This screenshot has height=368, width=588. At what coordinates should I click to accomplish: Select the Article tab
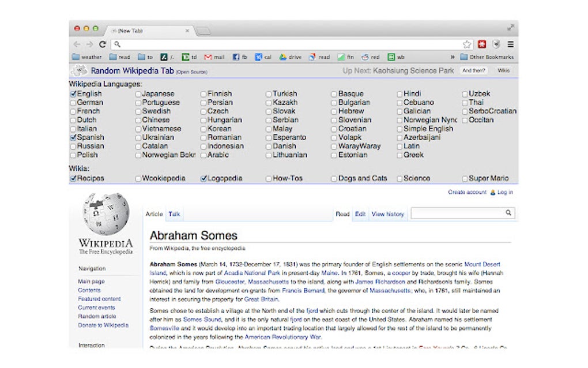coord(154,214)
